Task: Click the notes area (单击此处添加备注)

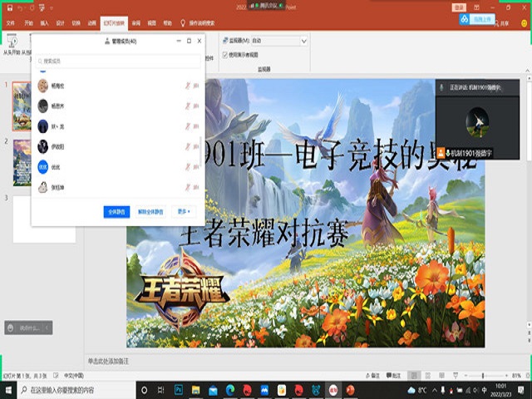Action: point(109,361)
